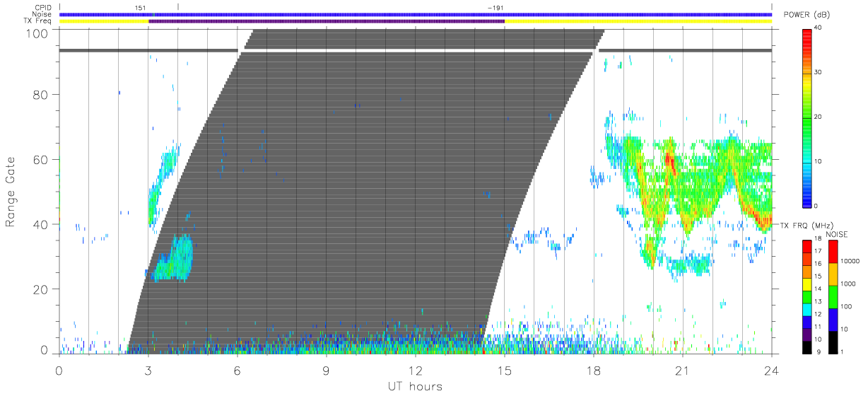Select the 1 tick on NOISE scale
This screenshot has height=401, width=868.
pos(843,352)
